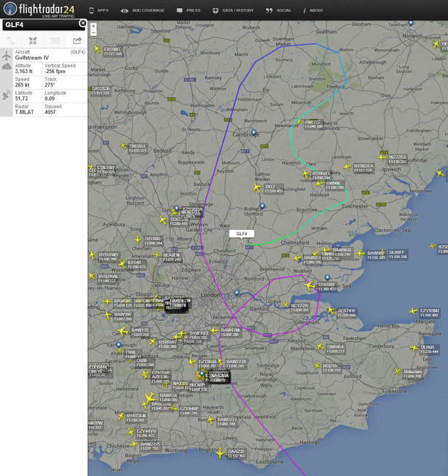Open the ABOUT menu

(x=313, y=11)
